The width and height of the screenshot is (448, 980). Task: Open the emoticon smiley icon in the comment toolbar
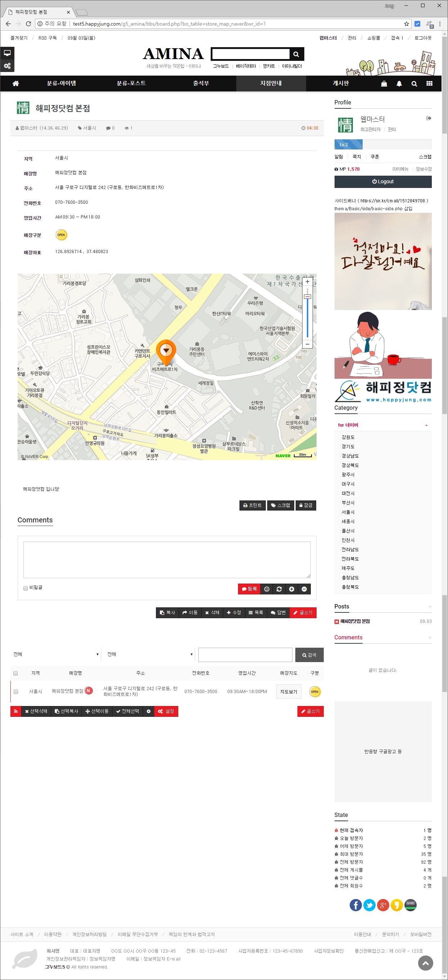(x=266, y=589)
